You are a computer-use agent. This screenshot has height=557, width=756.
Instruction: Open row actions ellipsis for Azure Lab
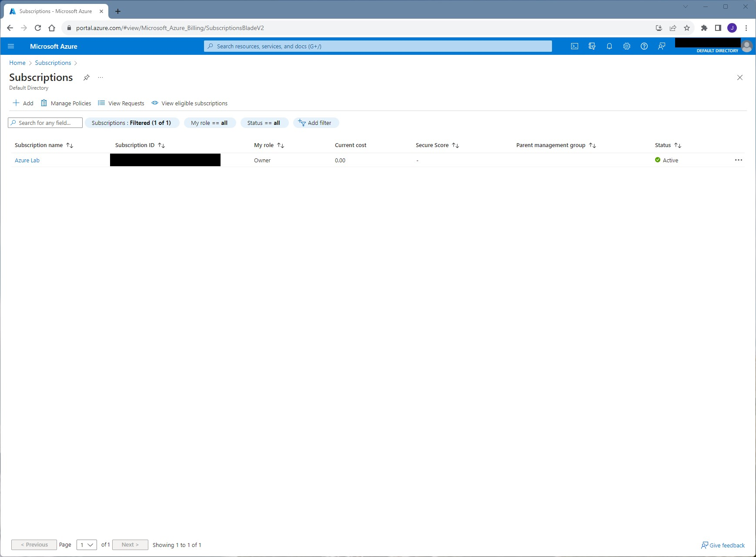(x=739, y=160)
